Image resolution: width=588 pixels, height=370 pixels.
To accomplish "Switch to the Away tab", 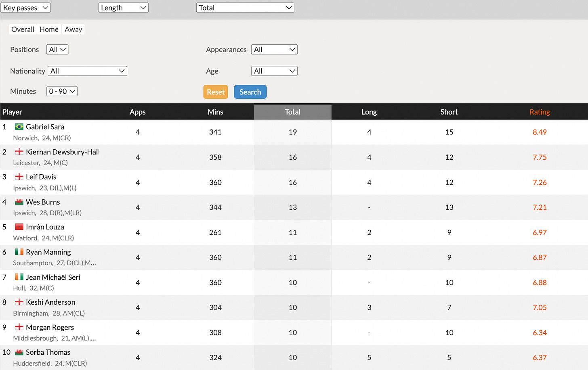I will [73, 29].
